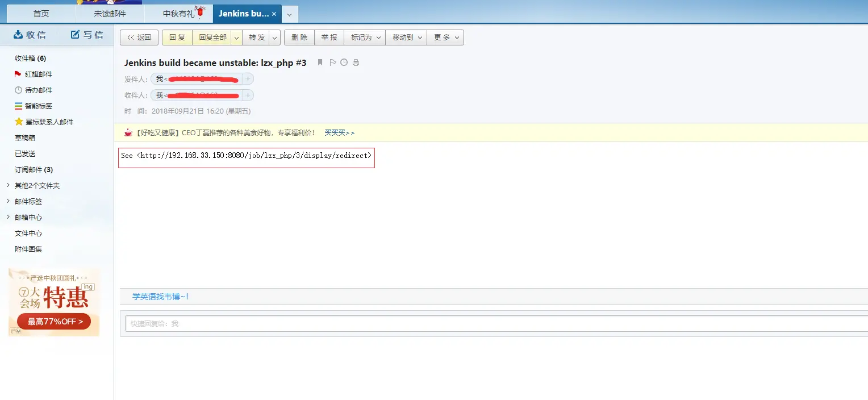Set a reminder via the clock icon
This screenshot has width=868, height=400.
[x=344, y=63]
